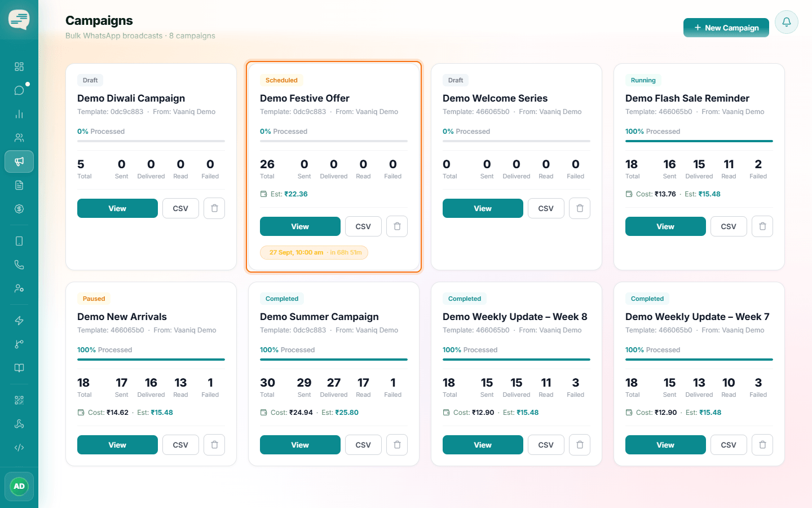The image size is (812, 508).
Task: Open the chat inbox icon in sidebar
Action: (x=19, y=90)
